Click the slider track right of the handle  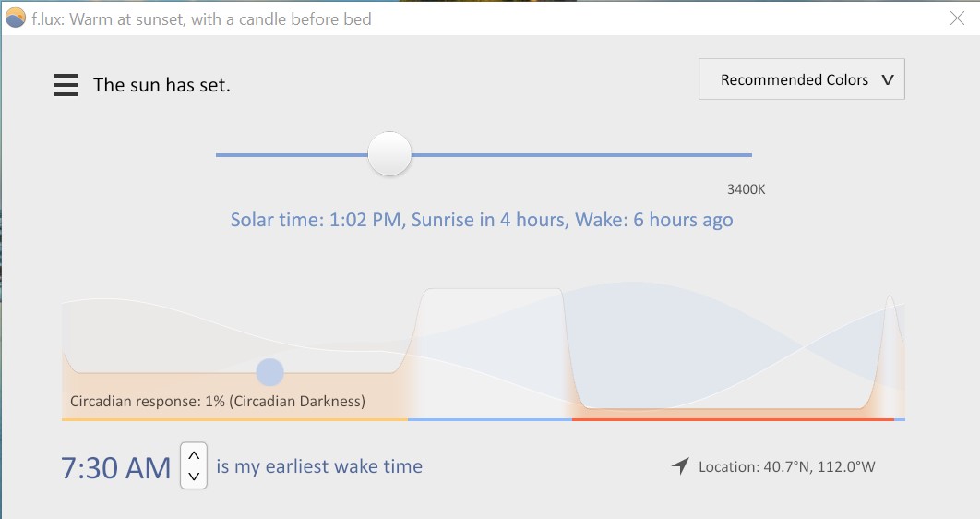[x=581, y=155]
